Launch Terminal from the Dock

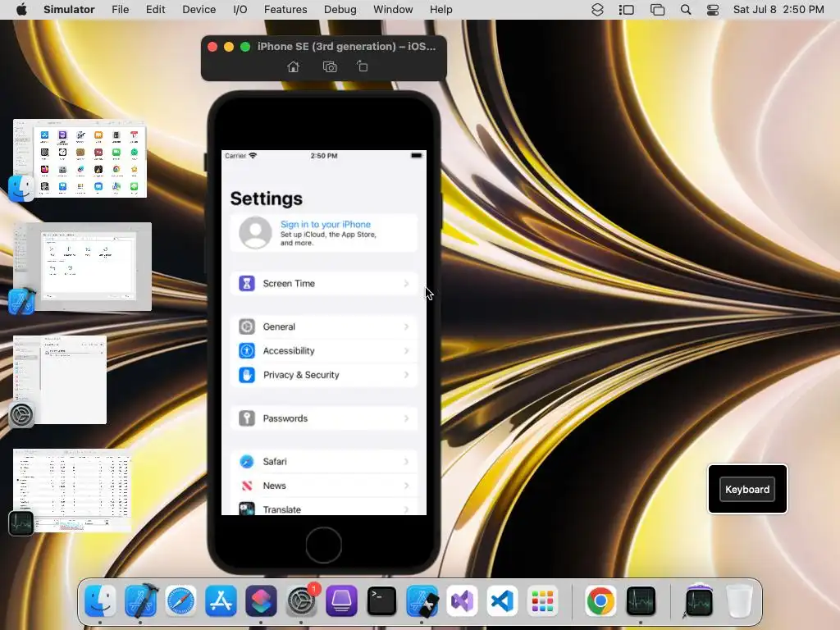(x=381, y=600)
